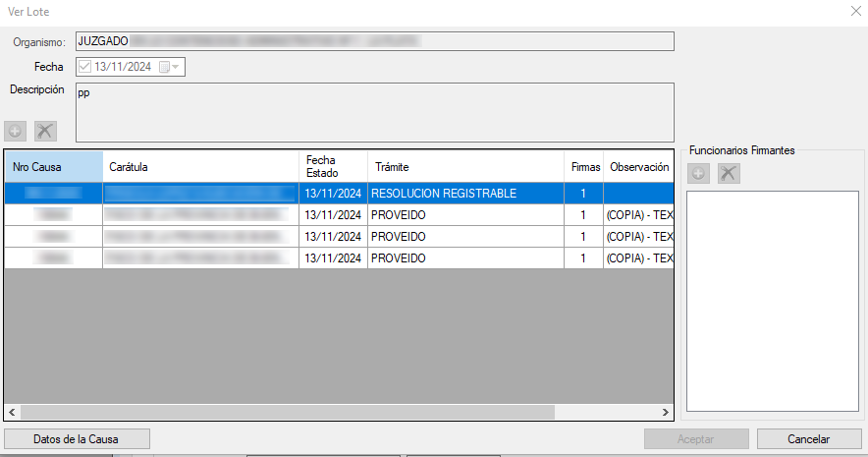Sort by the Nro Causa column header
The image size is (868, 457).
[53, 167]
